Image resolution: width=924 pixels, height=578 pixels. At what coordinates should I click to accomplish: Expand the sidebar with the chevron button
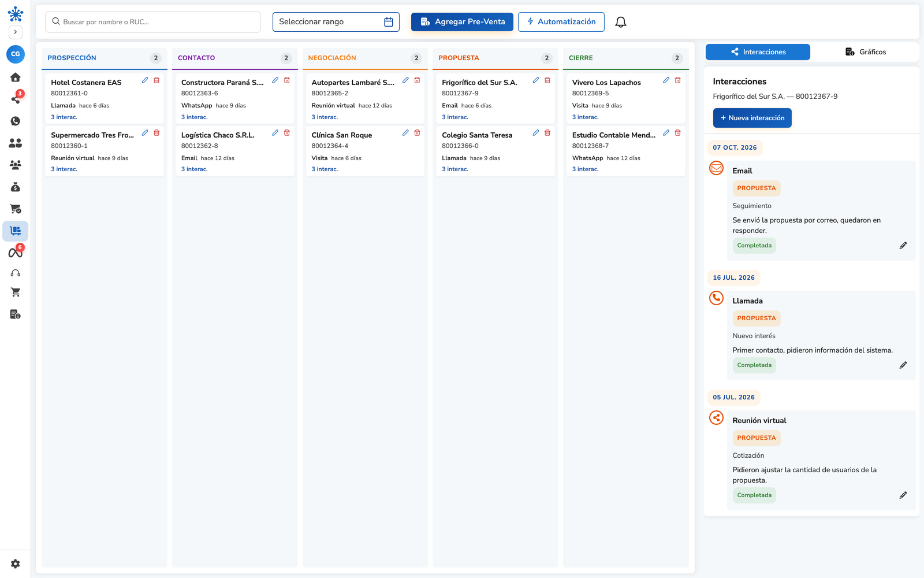(x=16, y=32)
